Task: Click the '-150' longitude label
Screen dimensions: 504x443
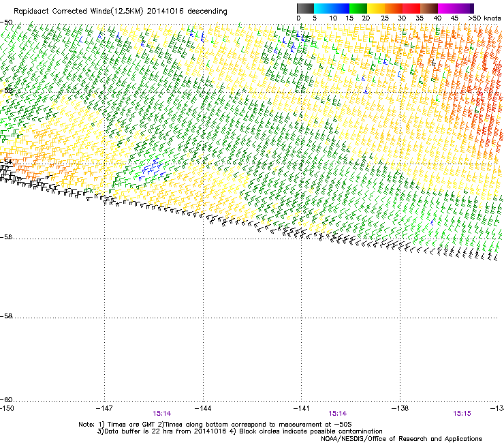Action: click(7, 408)
